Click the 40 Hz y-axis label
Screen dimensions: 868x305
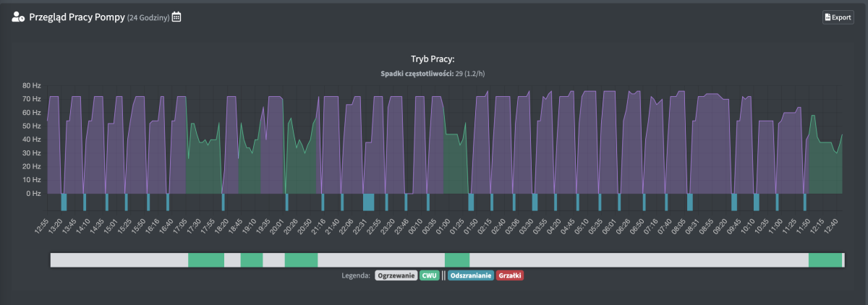pos(31,139)
